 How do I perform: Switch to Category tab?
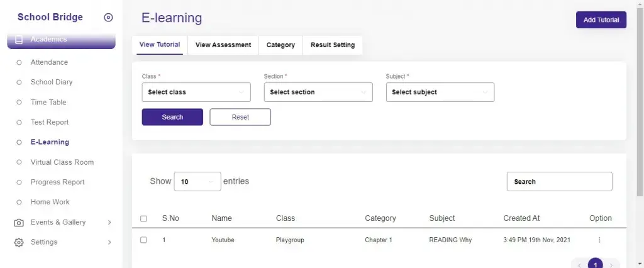coord(280,45)
